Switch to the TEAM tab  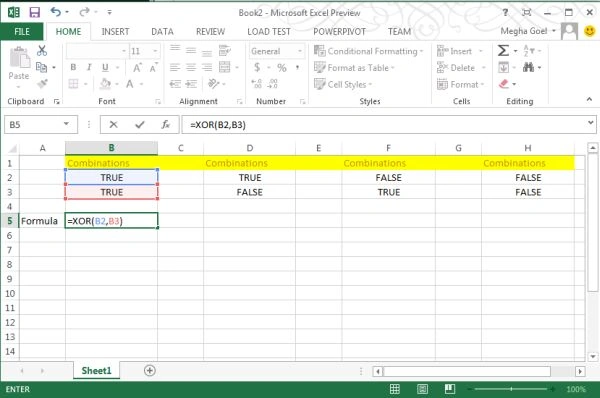click(399, 31)
